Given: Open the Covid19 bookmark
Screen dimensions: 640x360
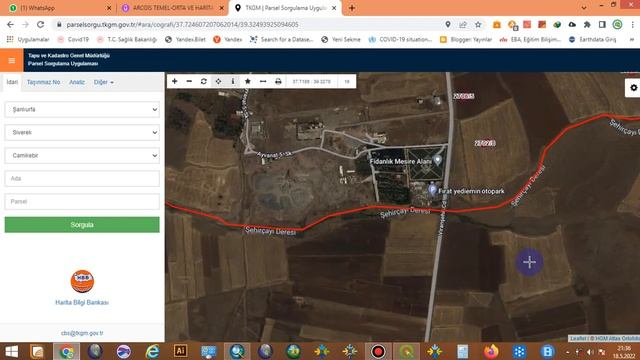Looking at the screenshot, I should tap(73, 39).
